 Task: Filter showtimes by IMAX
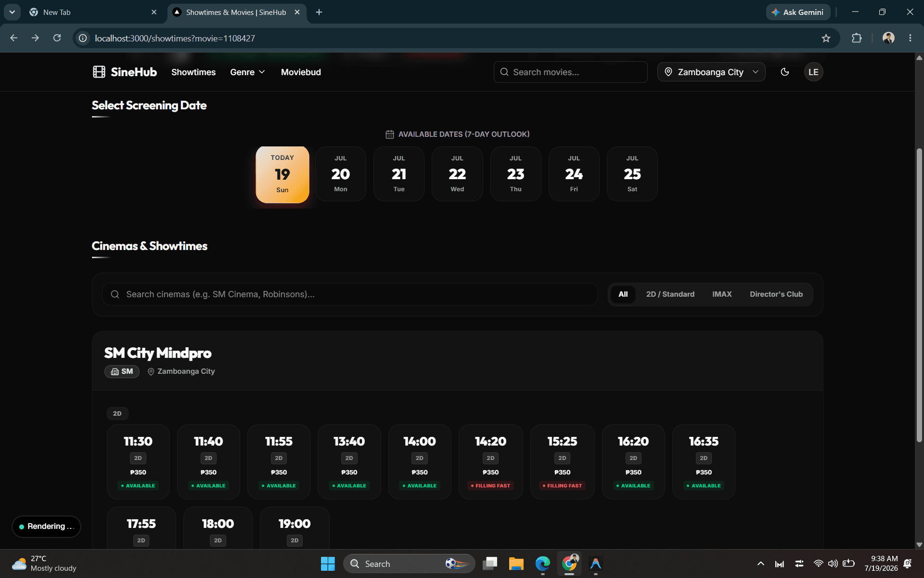722,294
